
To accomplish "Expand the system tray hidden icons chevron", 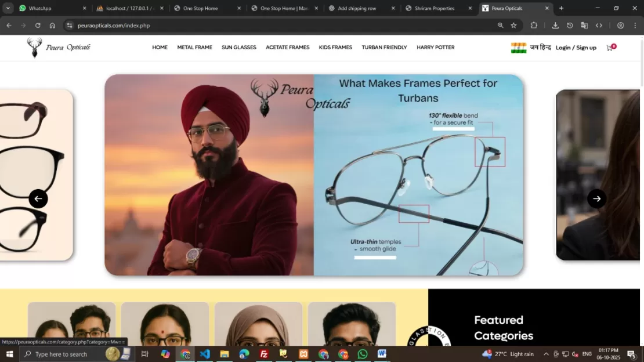I will click(x=546, y=354).
